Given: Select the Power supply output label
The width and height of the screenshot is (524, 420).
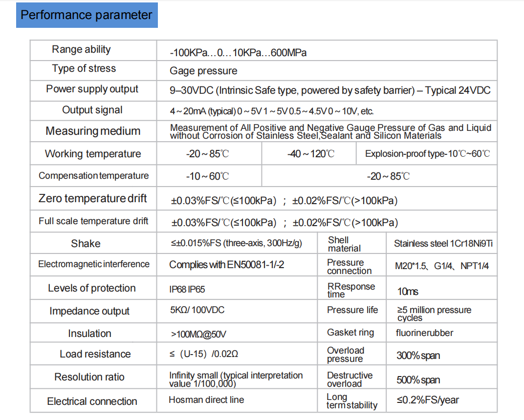Looking at the screenshot, I should pos(92,89).
